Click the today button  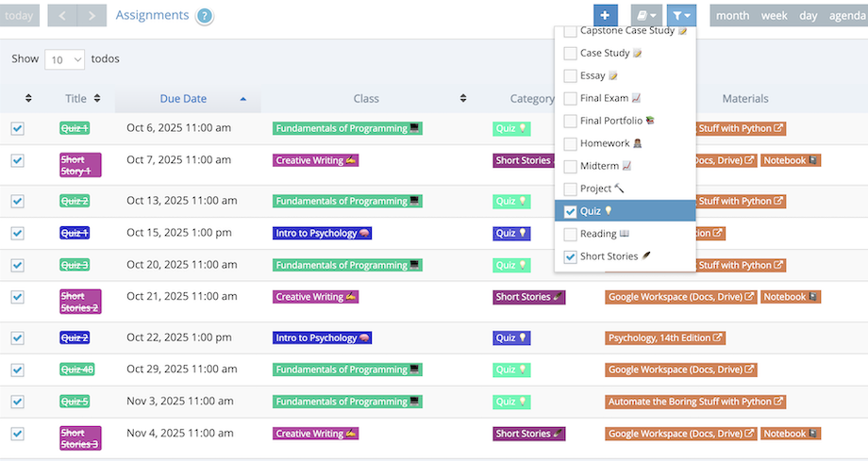[x=20, y=15]
